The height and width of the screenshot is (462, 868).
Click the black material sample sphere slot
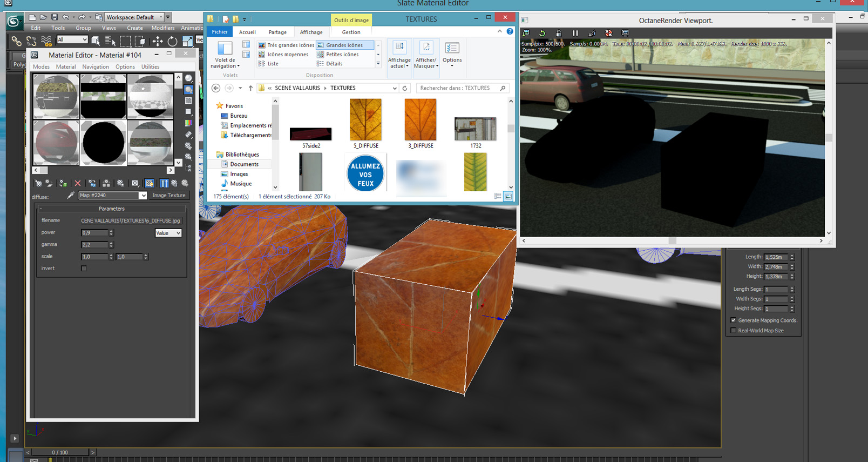(103, 143)
